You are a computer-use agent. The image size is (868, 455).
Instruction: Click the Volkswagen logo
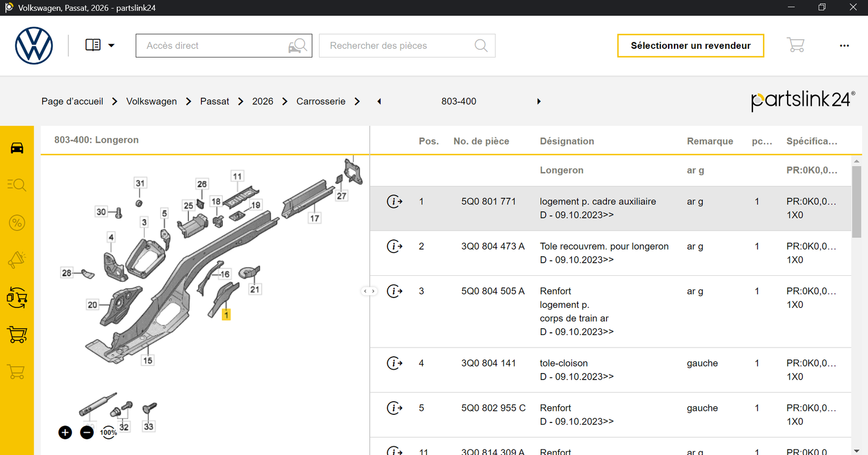[x=34, y=46]
